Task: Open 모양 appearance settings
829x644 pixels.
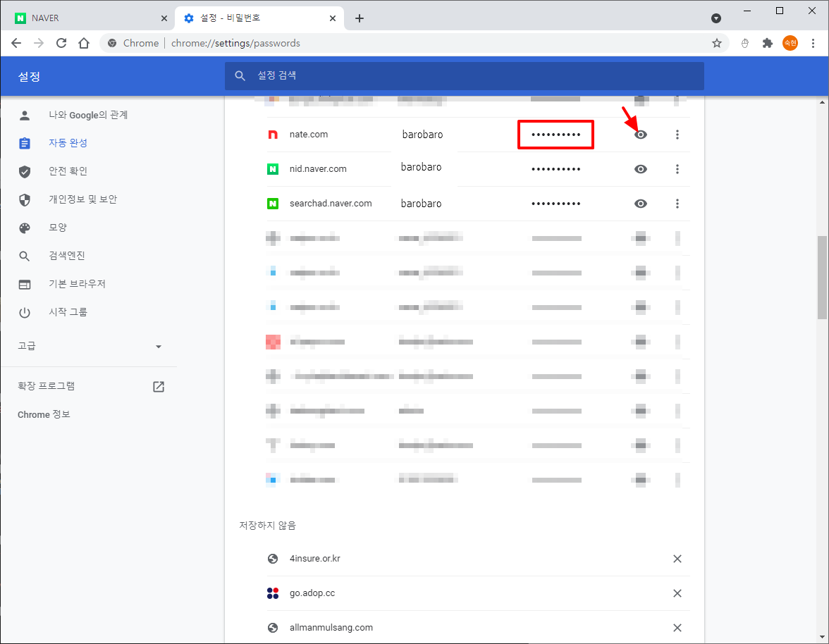Action: (x=58, y=228)
